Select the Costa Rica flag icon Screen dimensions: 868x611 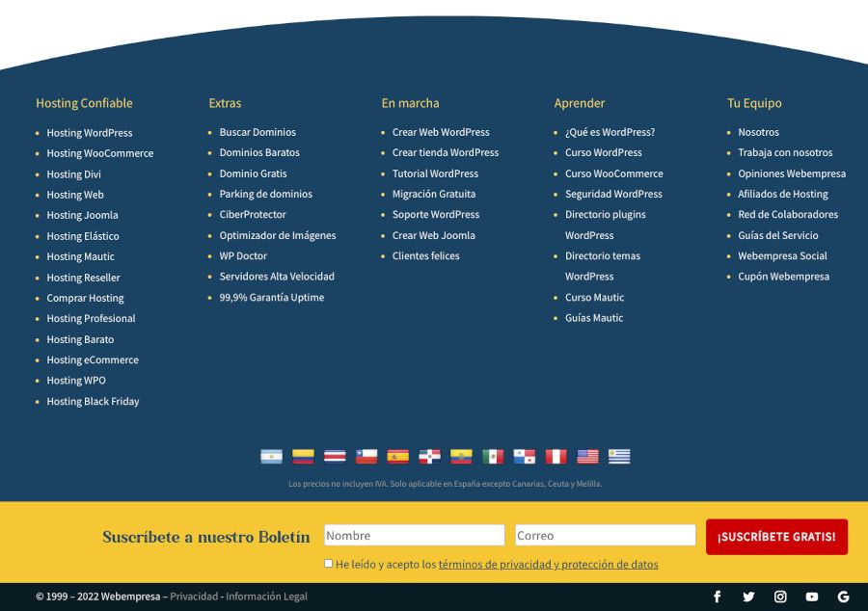coord(335,456)
